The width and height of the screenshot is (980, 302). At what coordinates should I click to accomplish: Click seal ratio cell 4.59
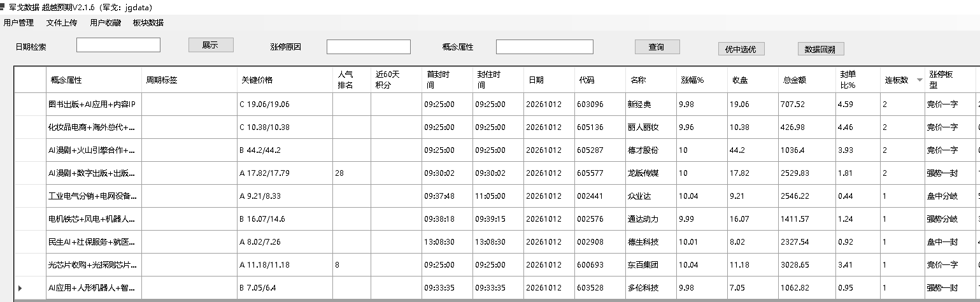(858, 104)
